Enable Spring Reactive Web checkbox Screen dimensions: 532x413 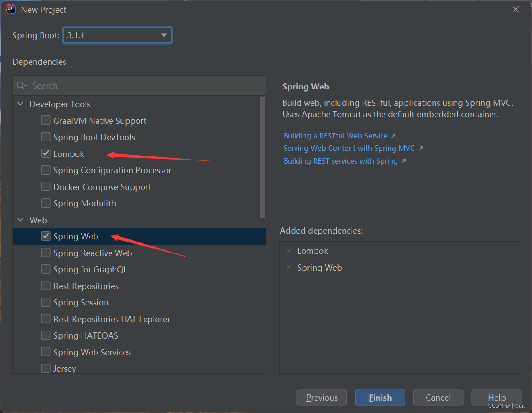(x=46, y=253)
